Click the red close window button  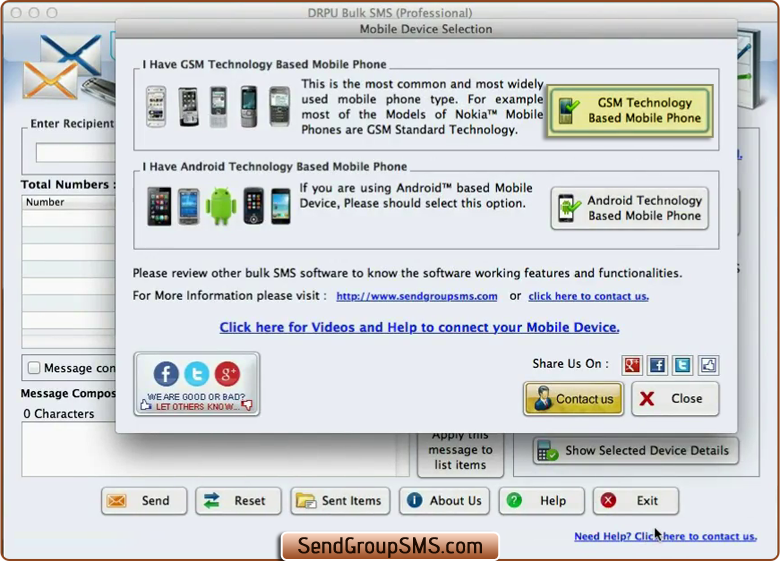(16, 12)
